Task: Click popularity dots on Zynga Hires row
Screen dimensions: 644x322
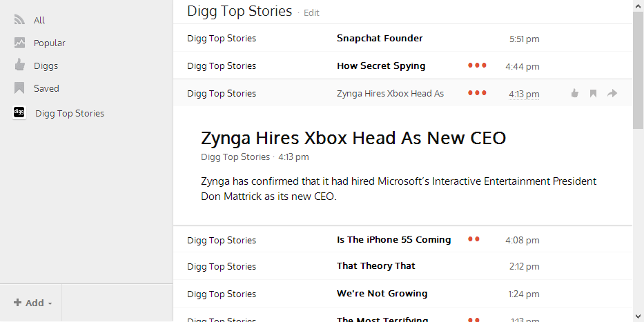Action: [x=477, y=93]
